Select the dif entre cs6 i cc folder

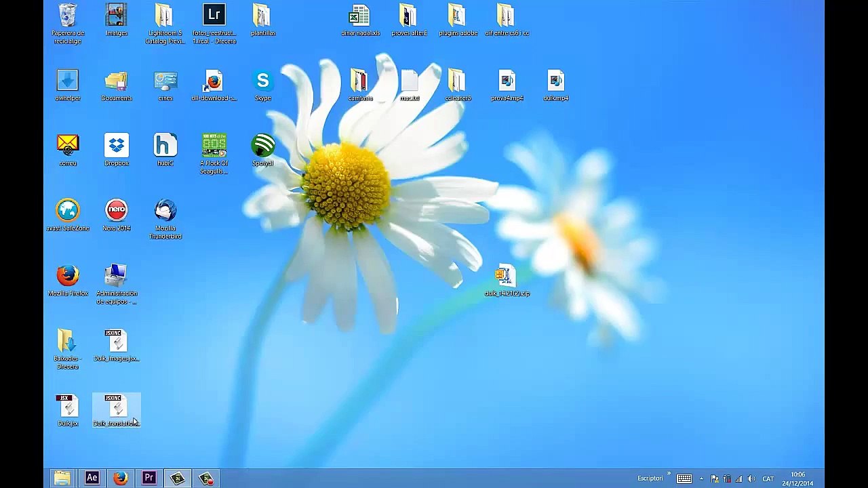point(507,20)
